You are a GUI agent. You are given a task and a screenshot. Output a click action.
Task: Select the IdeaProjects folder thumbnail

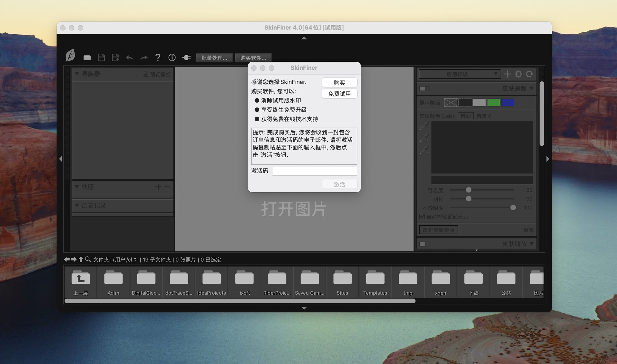(211, 282)
